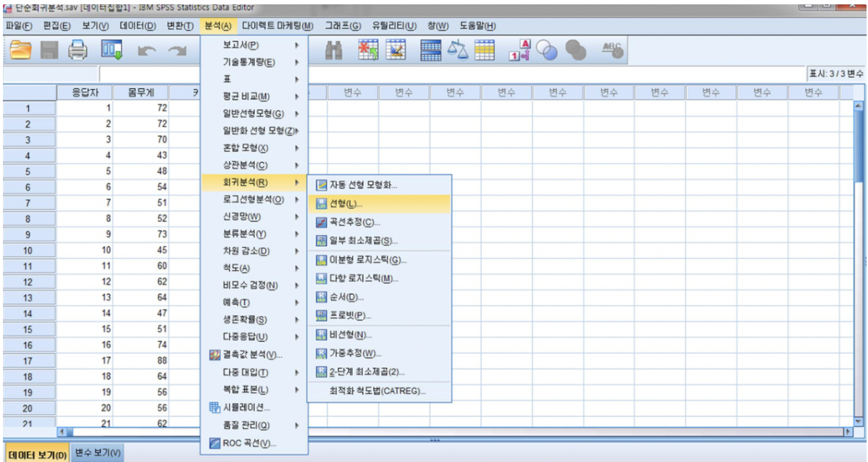Open the 창(W) menu
The image size is (868, 462).
[x=438, y=26]
